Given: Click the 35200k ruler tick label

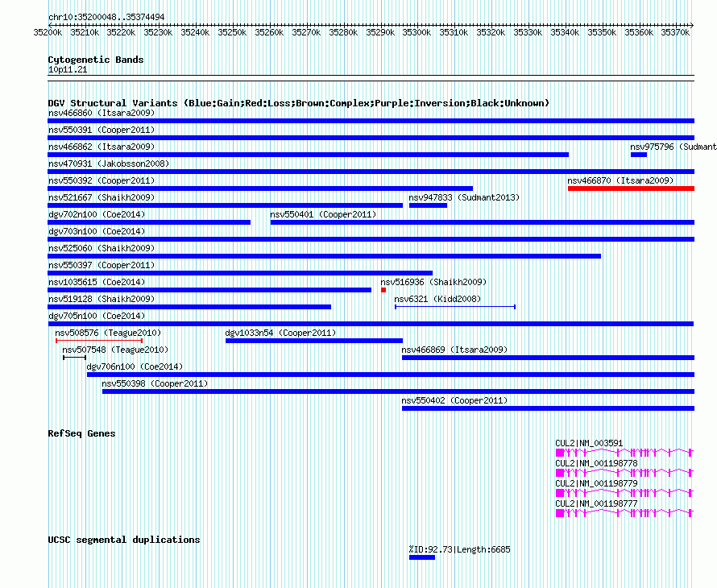Looking at the screenshot, I should click(x=48, y=32).
